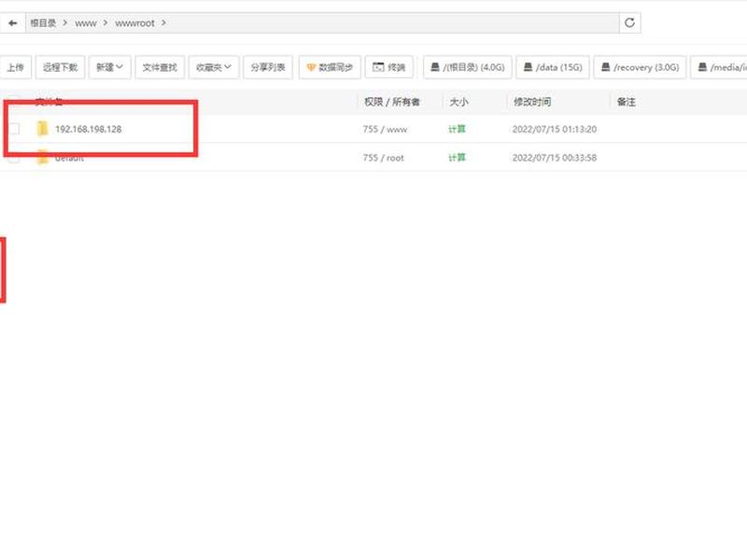Switch to the /recovery (3.0G) disk
The width and height of the screenshot is (747, 560).
640,67
